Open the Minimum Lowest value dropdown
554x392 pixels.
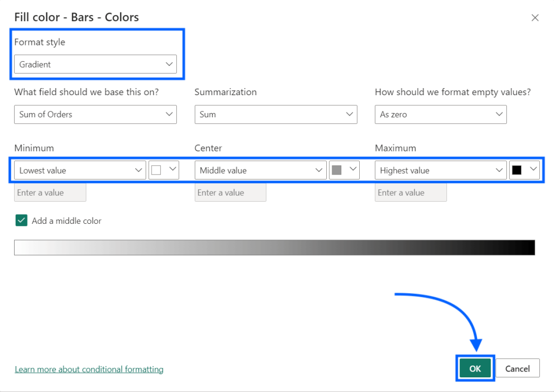[80, 170]
